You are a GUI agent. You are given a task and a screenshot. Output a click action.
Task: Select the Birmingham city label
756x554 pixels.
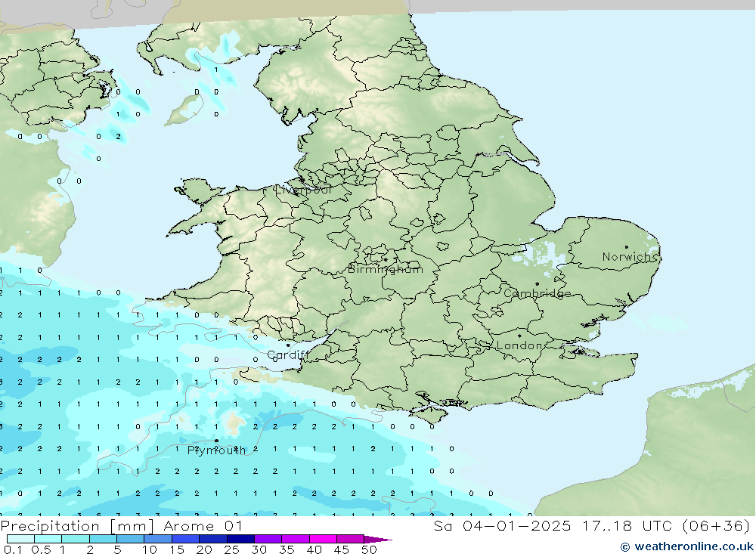click(386, 269)
